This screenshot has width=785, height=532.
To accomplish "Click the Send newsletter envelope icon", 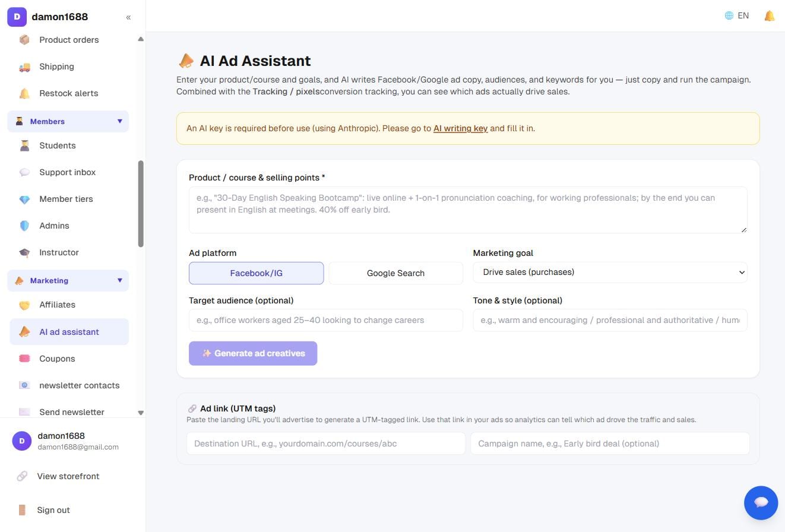I will coord(24,411).
